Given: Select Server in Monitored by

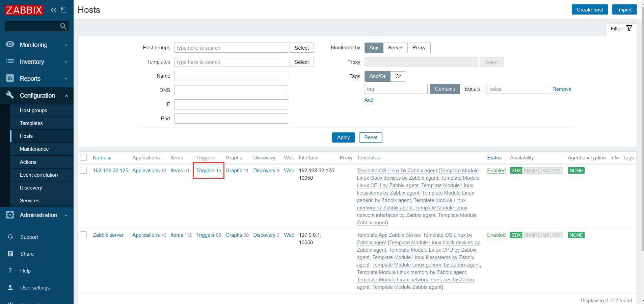Looking at the screenshot, I should (x=395, y=48).
